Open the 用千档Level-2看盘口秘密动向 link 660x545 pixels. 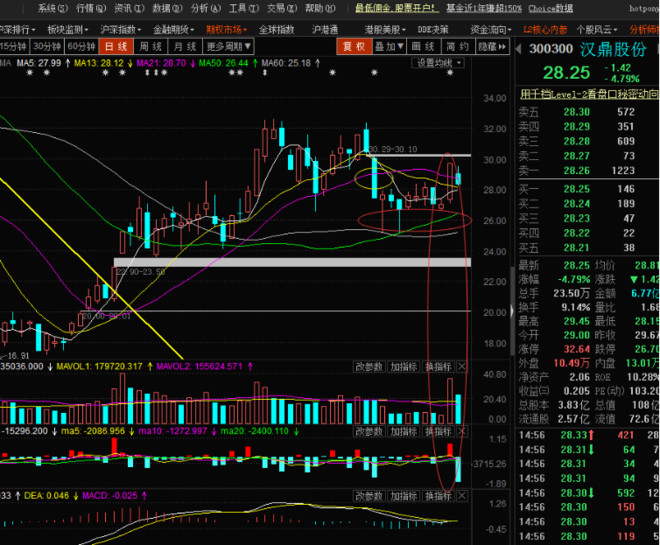[589, 93]
